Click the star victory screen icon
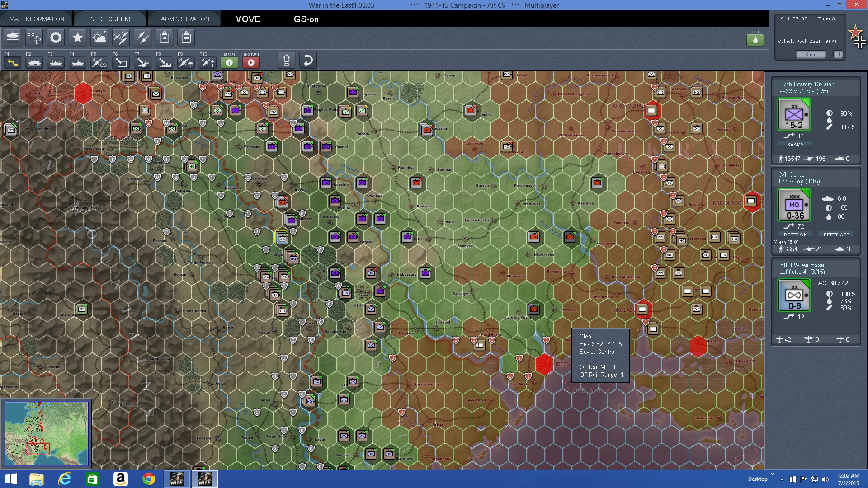 click(77, 38)
